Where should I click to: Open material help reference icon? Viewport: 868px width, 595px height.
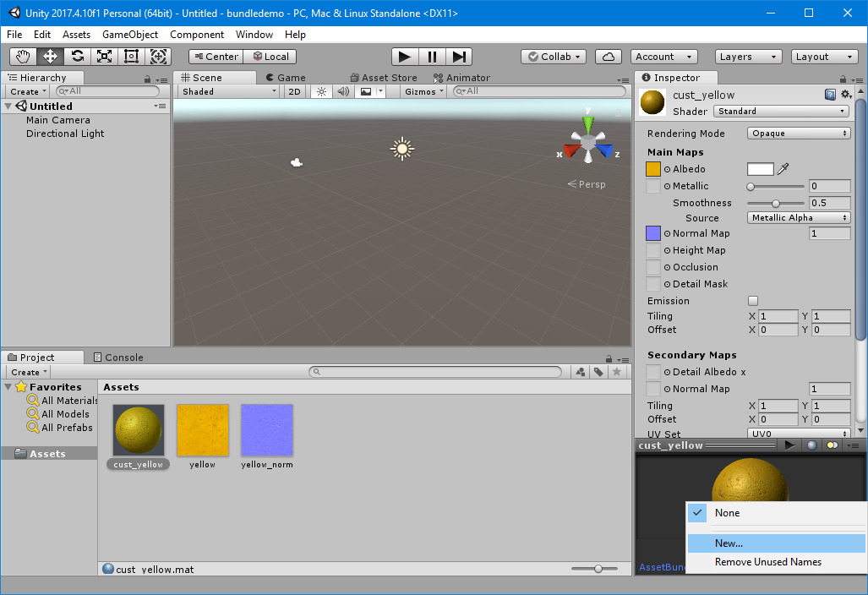[830, 95]
